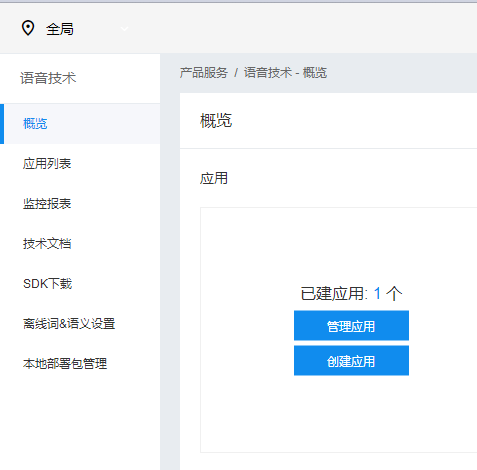
Task: Open 离线词&语义设置 settings page
Action: [80, 324]
